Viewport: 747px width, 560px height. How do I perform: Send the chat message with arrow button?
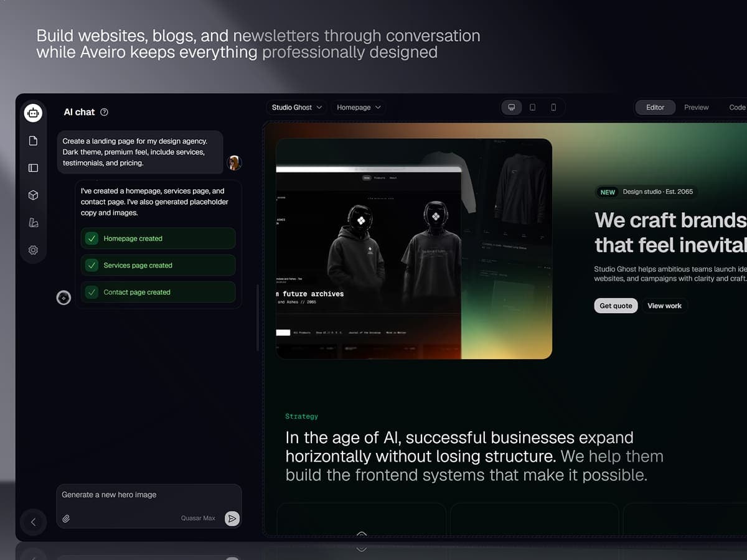[x=232, y=518]
